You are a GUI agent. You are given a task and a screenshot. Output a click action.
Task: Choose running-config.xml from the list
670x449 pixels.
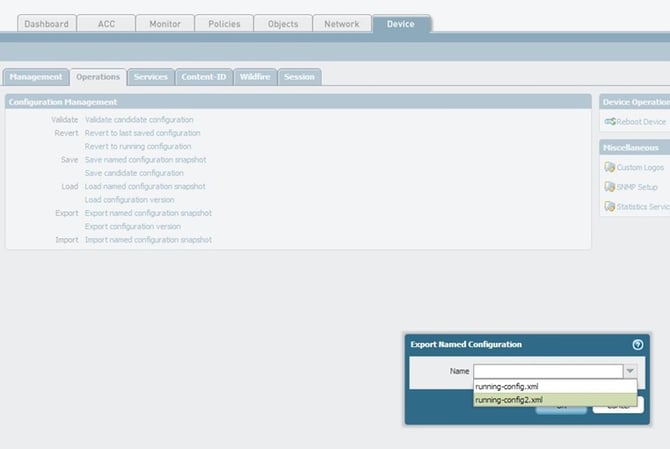555,387
